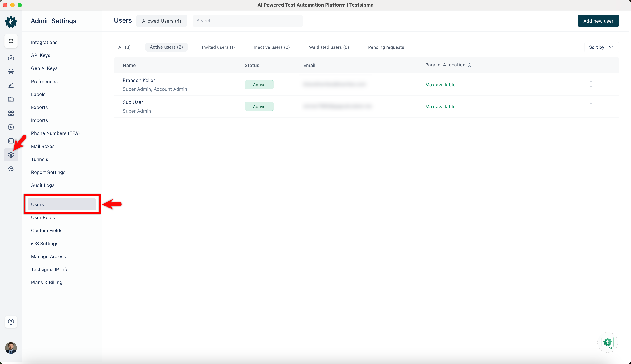Click the Sub User name
The image size is (631, 364).
click(x=133, y=102)
